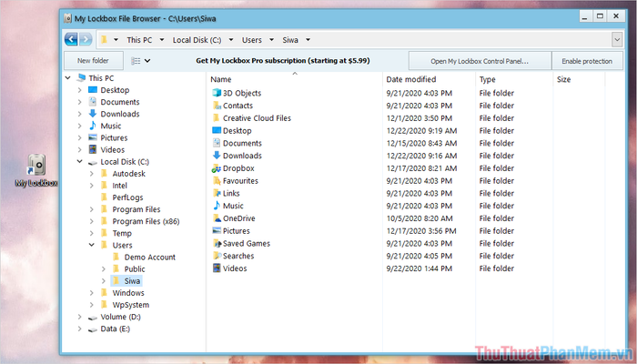
Task: Expand the Windows tree node
Action: pos(92,293)
